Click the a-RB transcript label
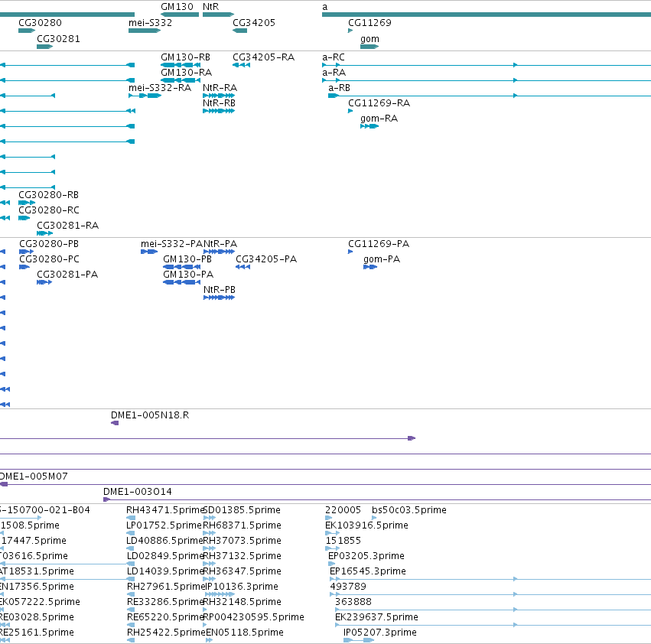 tap(339, 88)
